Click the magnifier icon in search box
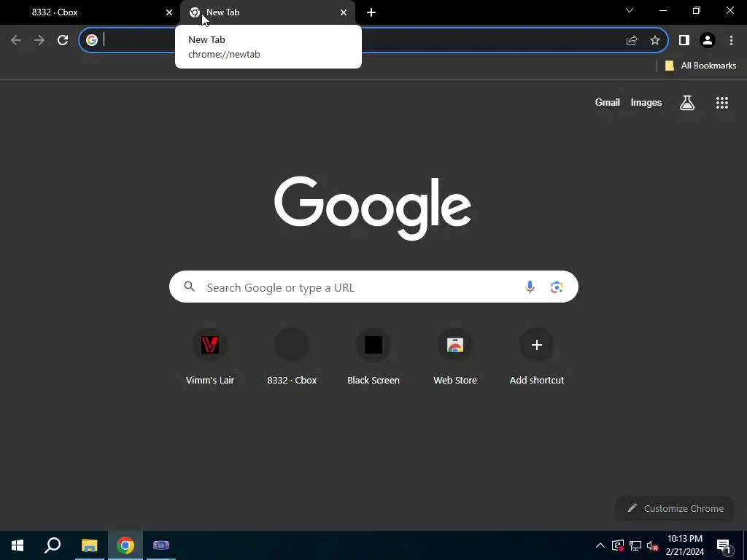The width and height of the screenshot is (747, 560). pyautogui.click(x=190, y=286)
